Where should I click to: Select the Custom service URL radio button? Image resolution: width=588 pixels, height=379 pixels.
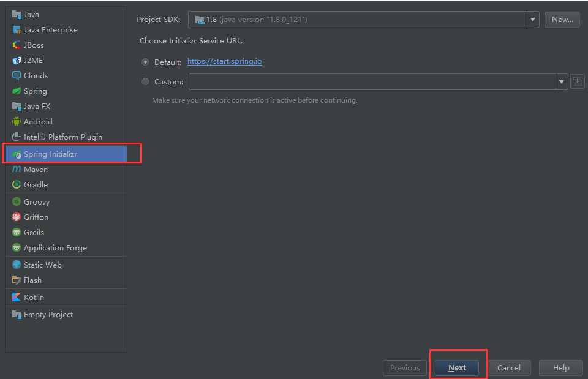145,81
